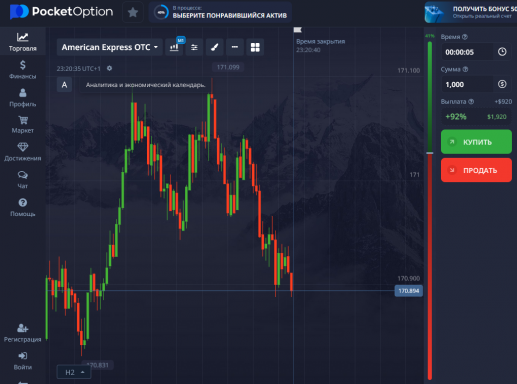
Task: Open the Чат sidebar icon
Action: 23,180
